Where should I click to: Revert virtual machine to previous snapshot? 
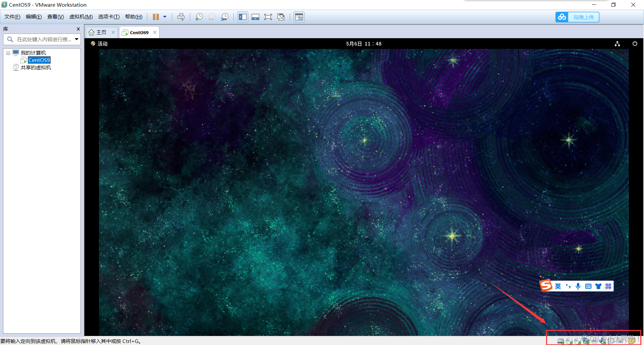point(212,17)
